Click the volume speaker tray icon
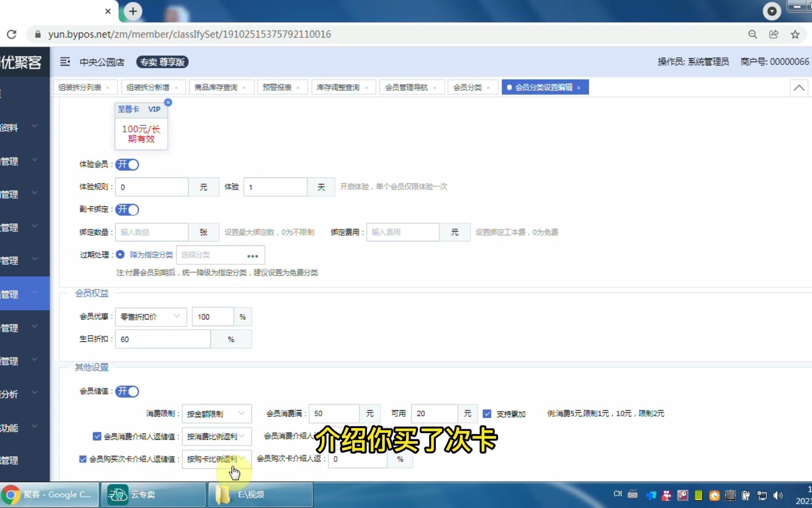This screenshot has width=812, height=508. [x=778, y=495]
